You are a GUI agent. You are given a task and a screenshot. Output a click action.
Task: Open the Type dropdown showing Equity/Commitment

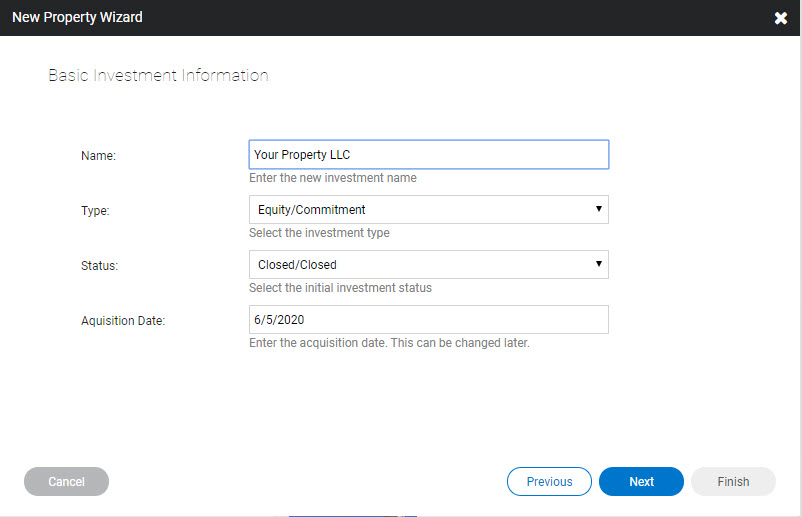coord(429,210)
